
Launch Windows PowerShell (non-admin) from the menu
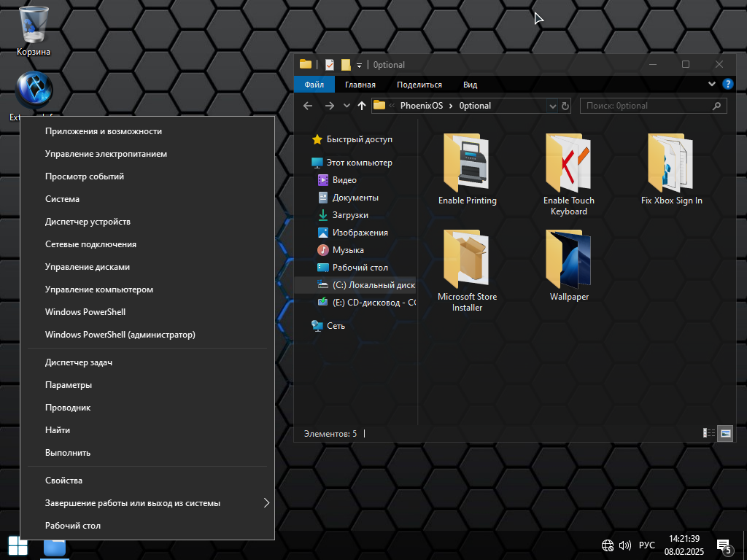147,312
